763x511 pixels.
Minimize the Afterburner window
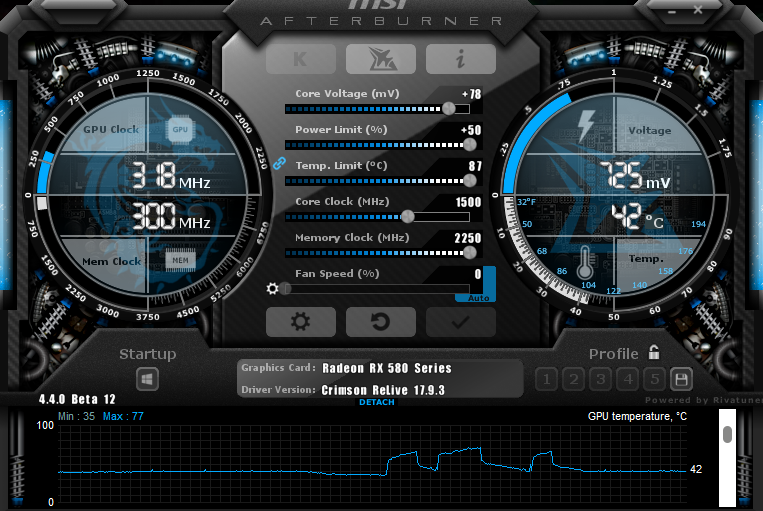point(672,11)
